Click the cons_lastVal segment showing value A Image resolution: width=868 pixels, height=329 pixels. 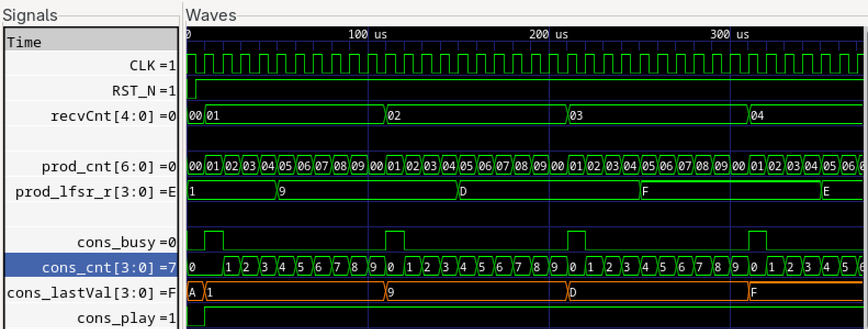coord(194,292)
